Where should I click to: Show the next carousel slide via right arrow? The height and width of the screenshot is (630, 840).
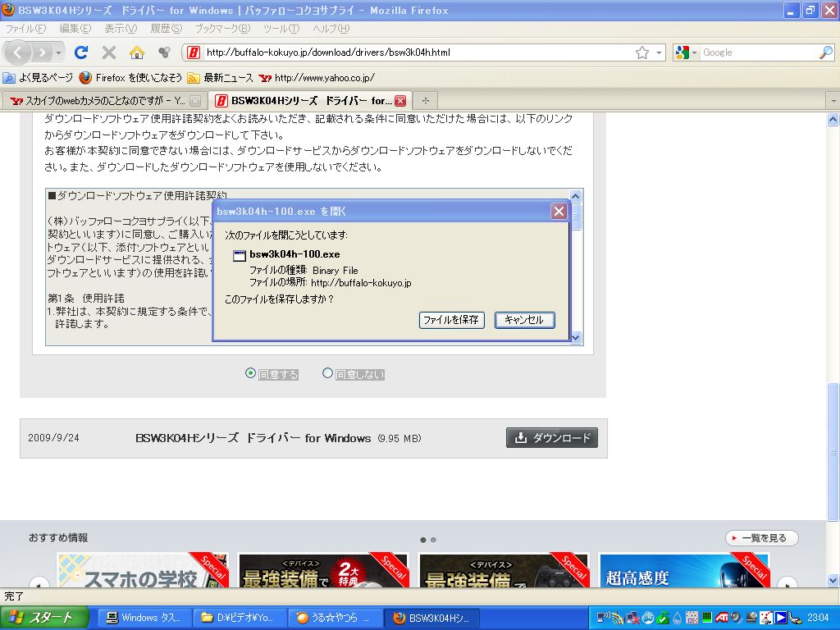click(787, 582)
